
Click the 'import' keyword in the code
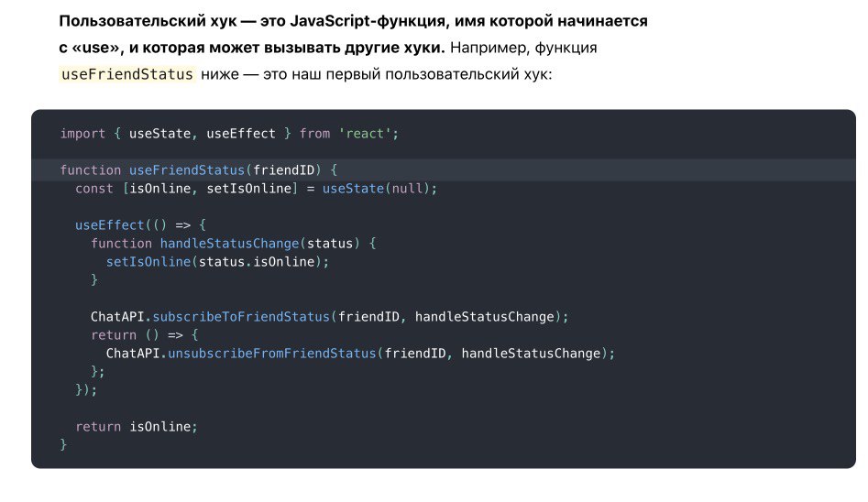coord(82,134)
